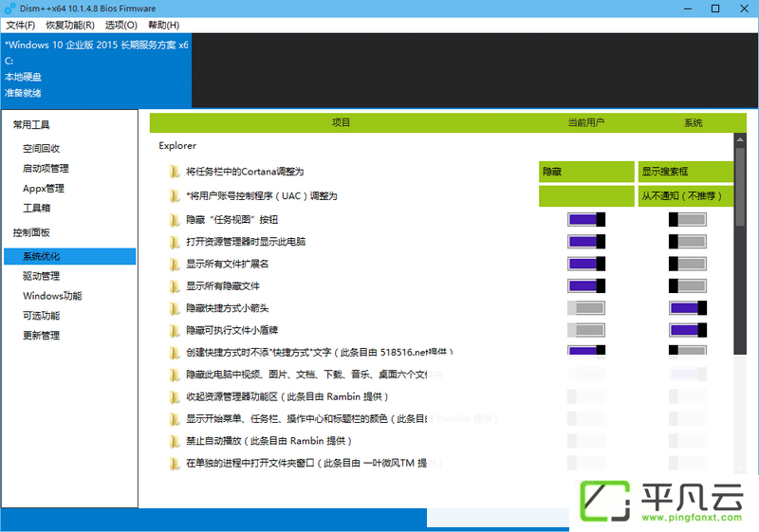Open 可选功能 in sidebar

pyautogui.click(x=41, y=316)
